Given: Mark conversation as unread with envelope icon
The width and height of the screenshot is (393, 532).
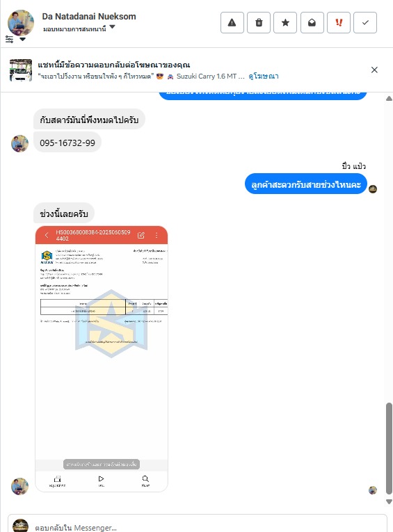Looking at the screenshot, I should pos(312,23).
